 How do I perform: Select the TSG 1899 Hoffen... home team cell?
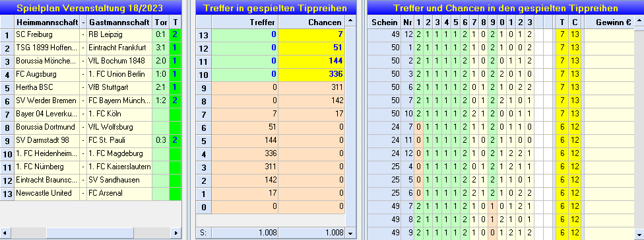48,48
